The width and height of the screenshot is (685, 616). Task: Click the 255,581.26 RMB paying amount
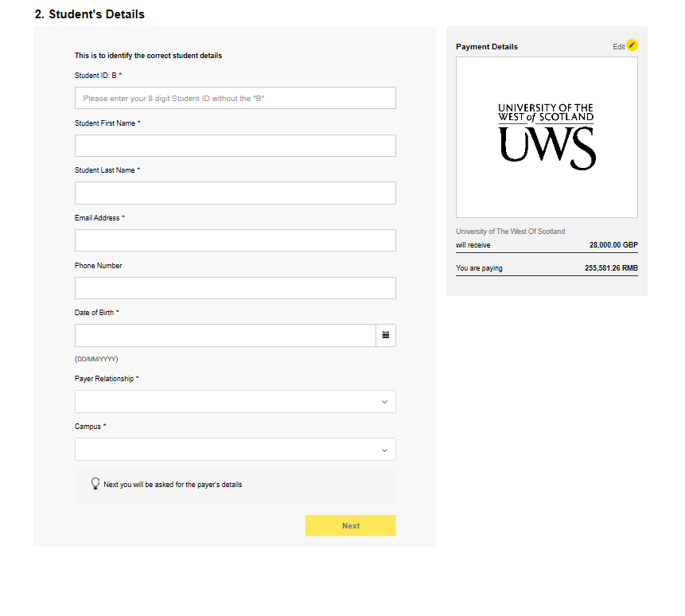coord(610,268)
